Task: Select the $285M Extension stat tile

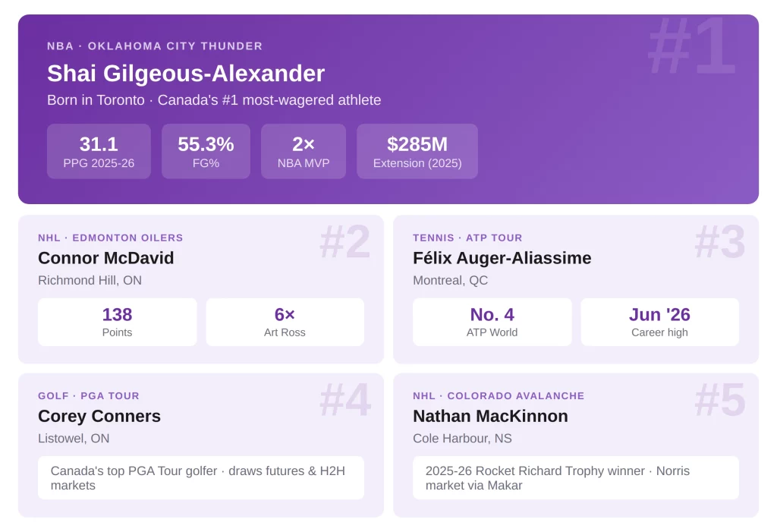Action: (417, 151)
